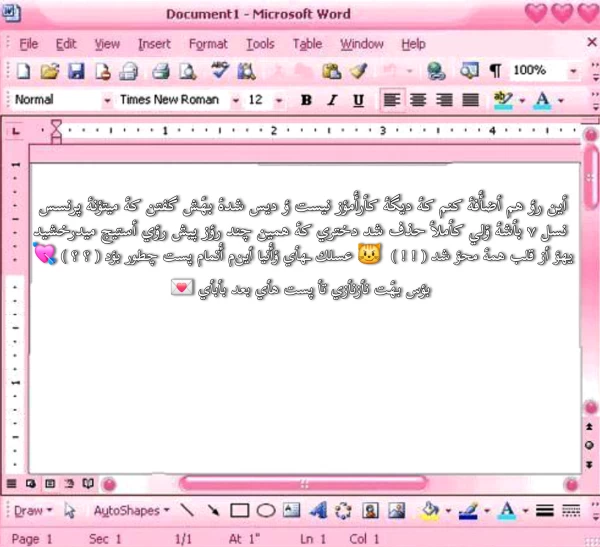The height and width of the screenshot is (547, 600).
Task: Set Align Left paragraph alignment
Action: tap(392, 100)
